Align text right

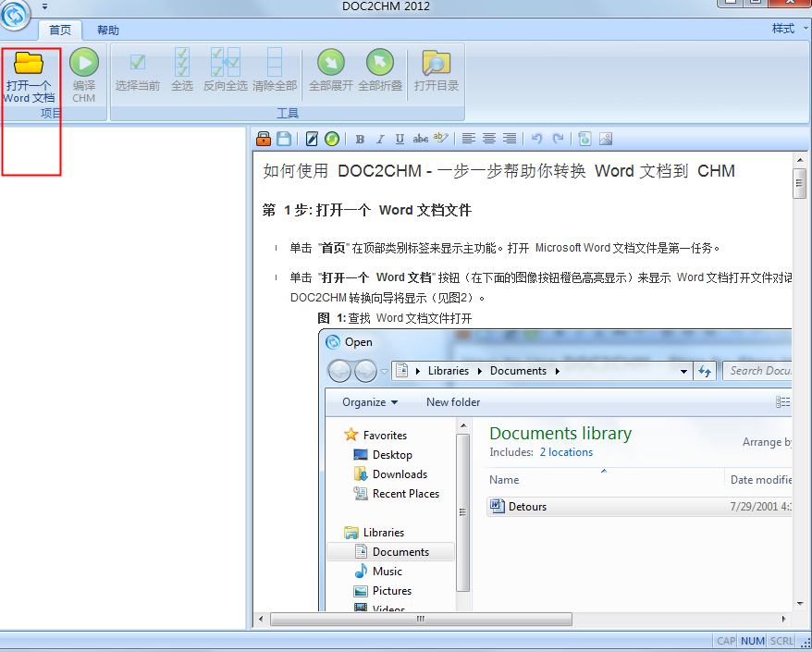tap(510, 139)
